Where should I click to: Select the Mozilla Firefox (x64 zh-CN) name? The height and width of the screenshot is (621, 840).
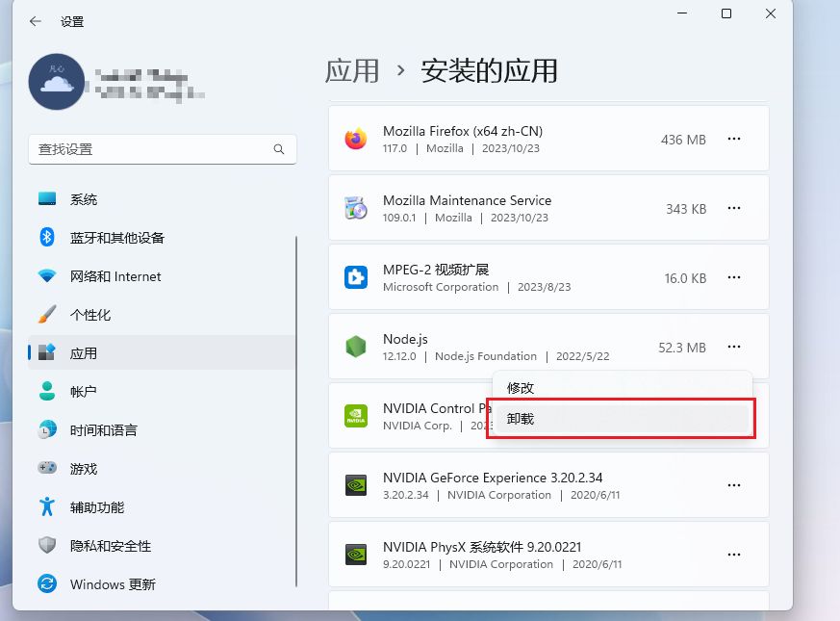click(463, 131)
